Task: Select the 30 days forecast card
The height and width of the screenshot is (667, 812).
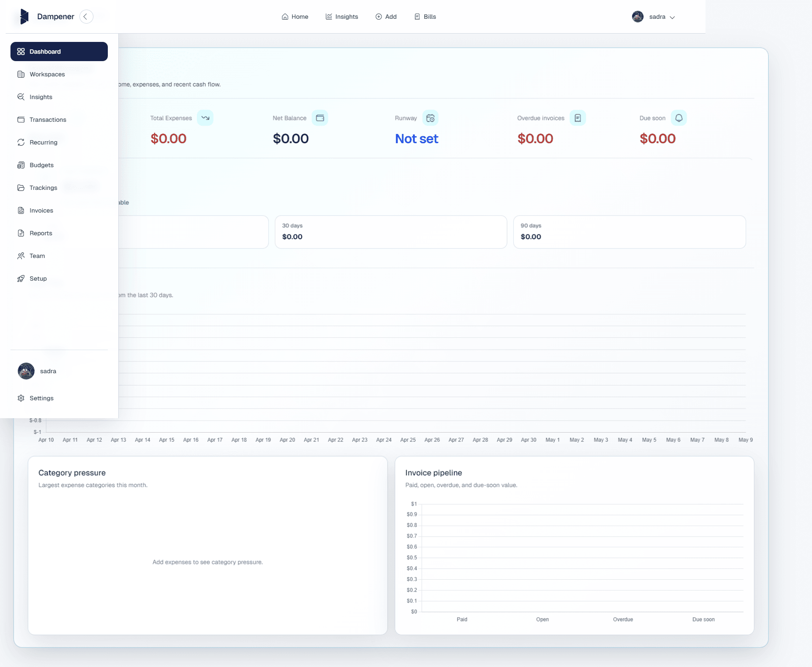Action: point(391,232)
